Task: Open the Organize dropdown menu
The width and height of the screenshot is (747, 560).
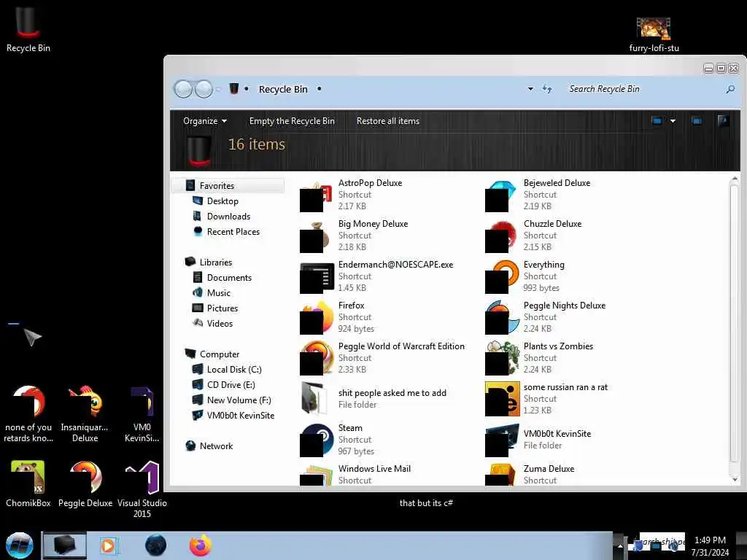Action: pyautogui.click(x=205, y=121)
